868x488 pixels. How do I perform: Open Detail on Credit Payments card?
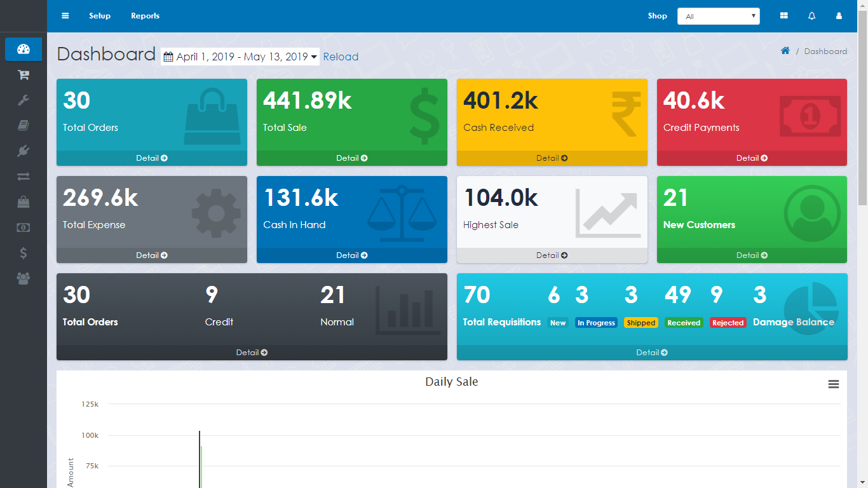pos(752,158)
